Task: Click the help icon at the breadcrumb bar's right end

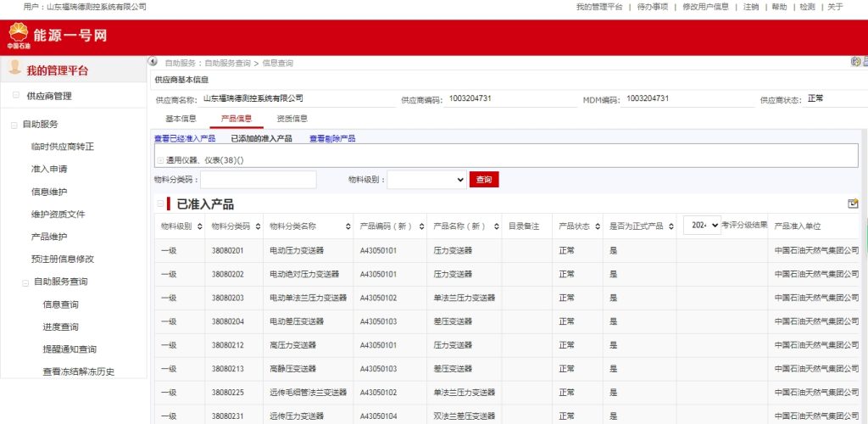Action: [855, 62]
